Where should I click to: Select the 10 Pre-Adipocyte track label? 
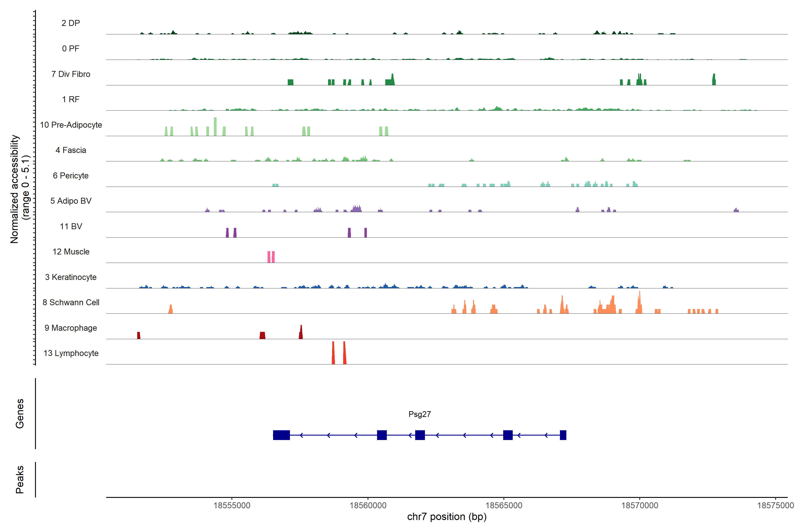(71, 125)
